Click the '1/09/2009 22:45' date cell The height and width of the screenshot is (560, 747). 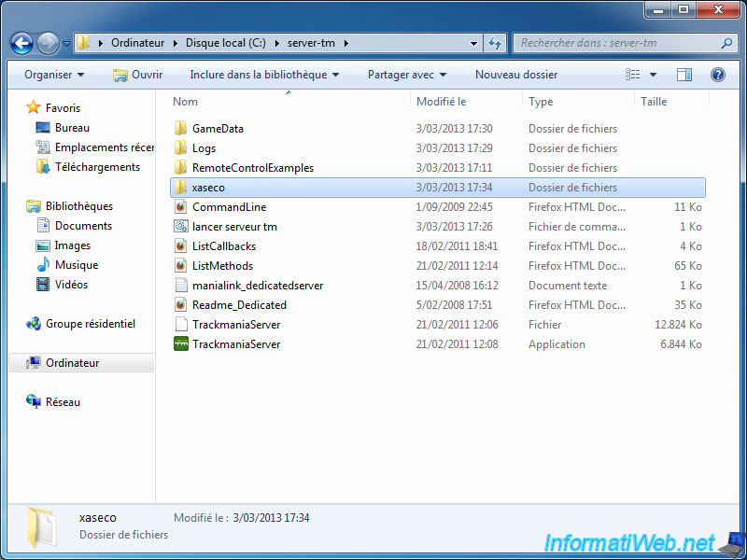(x=454, y=207)
